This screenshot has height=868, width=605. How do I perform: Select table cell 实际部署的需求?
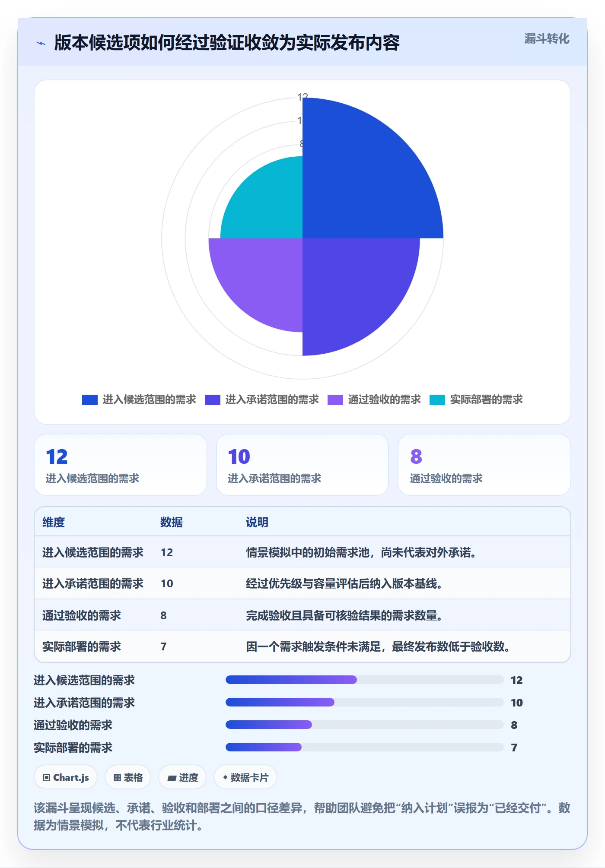point(82,646)
